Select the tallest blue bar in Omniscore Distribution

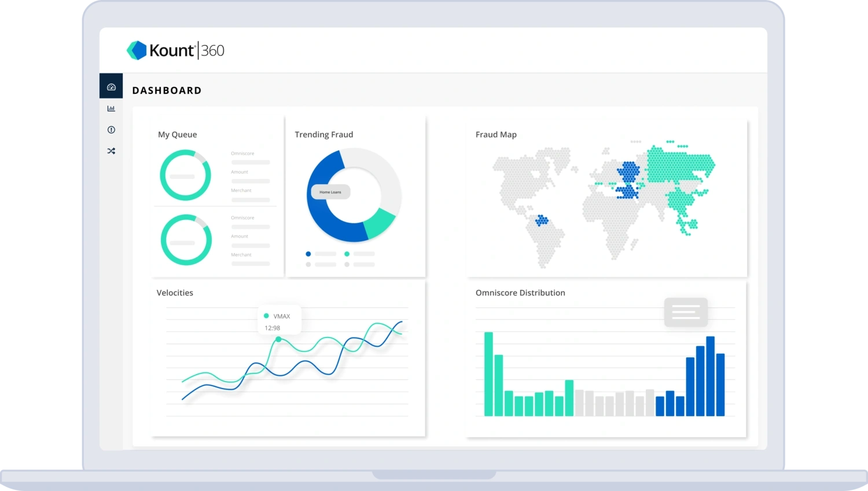pyautogui.click(x=709, y=375)
